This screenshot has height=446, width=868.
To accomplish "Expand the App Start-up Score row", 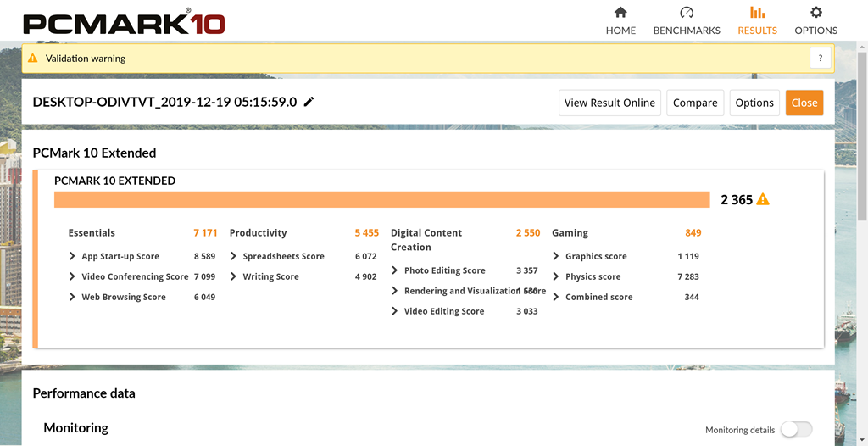I will [x=72, y=256].
